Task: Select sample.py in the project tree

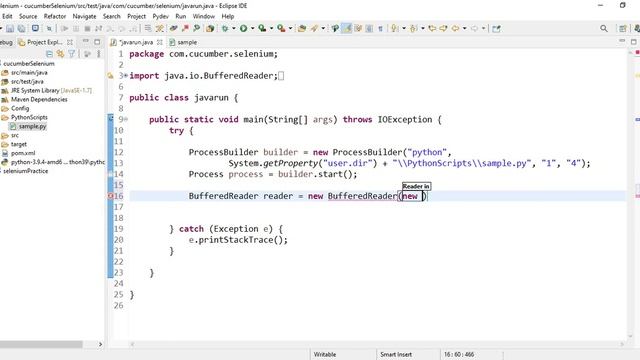Action: point(32,127)
